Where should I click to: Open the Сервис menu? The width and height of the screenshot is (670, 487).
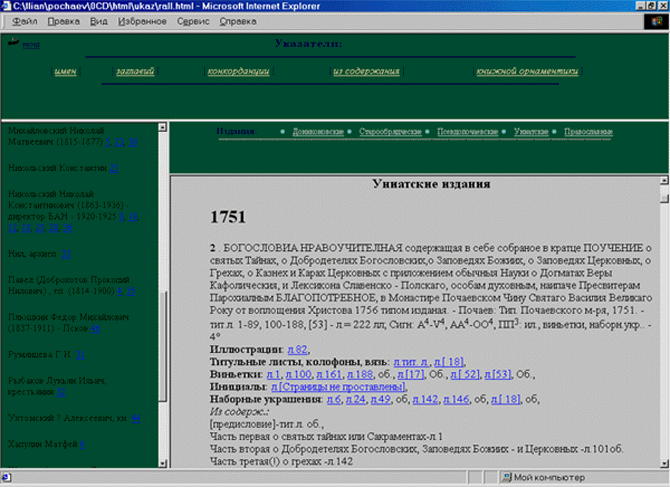pyautogui.click(x=193, y=20)
